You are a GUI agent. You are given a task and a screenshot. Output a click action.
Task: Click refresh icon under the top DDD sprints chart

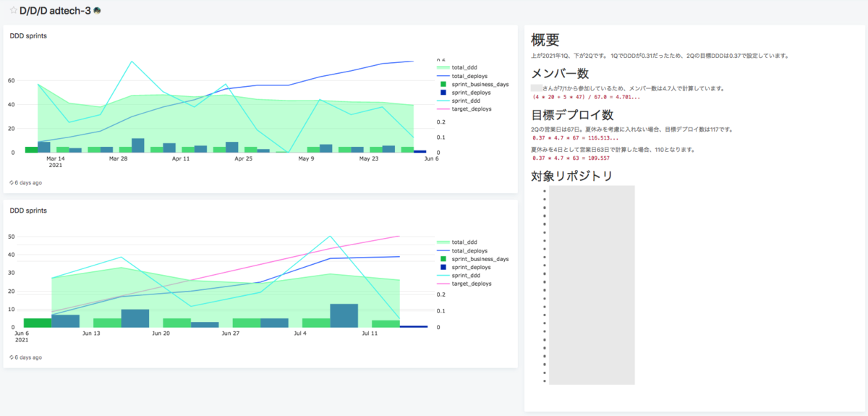(x=12, y=183)
